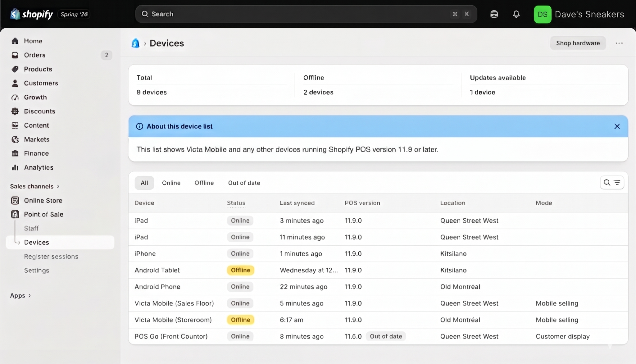Expand the Apps section
The height and width of the screenshot is (364, 636).
click(x=20, y=295)
